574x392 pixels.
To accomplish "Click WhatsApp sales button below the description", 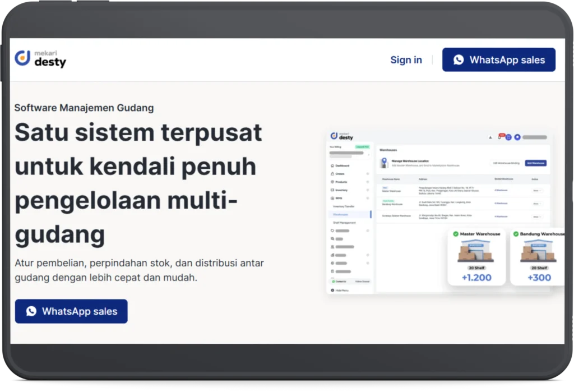I will [x=71, y=311].
